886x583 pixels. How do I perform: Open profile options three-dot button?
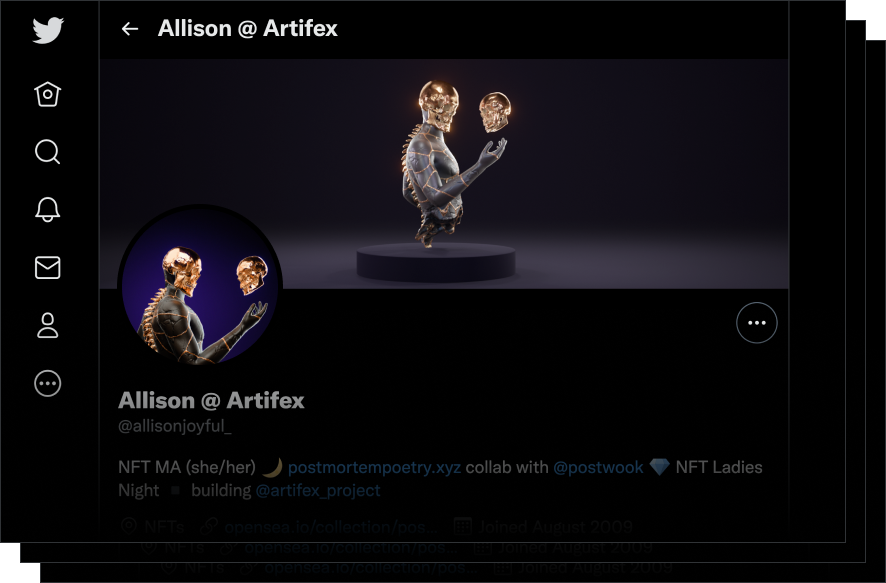pyautogui.click(x=757, y=323)
